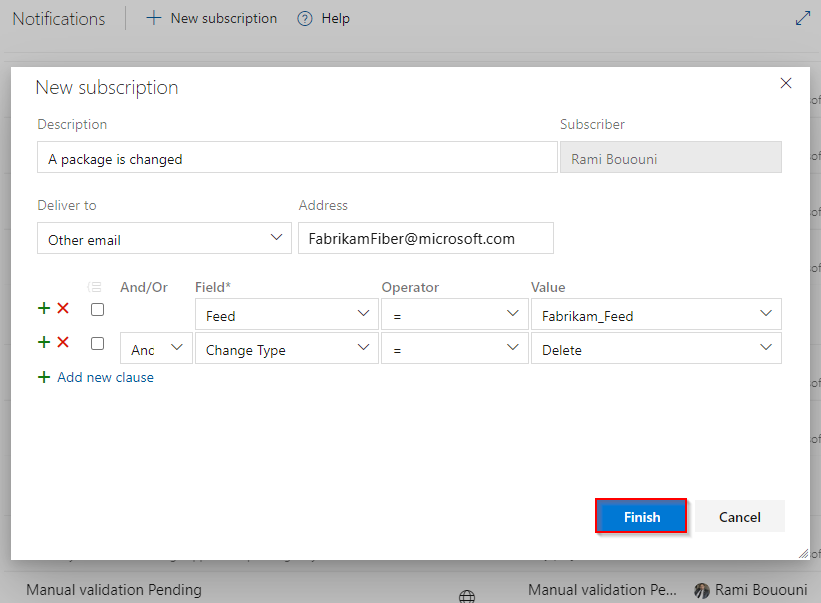Viewport: 821px width, 603px height.
Task: Insert new clause above the Feed row
Action: coord(43,308)
